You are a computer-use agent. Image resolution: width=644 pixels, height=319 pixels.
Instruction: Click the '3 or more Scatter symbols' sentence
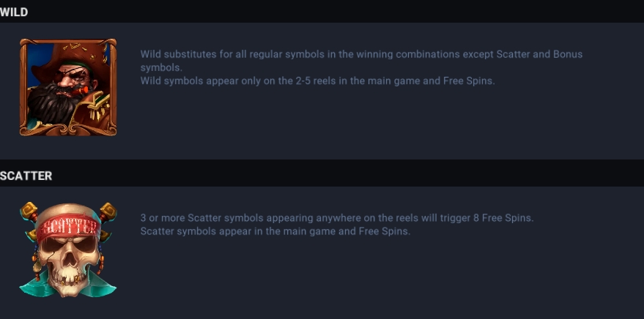pos(337,218)
